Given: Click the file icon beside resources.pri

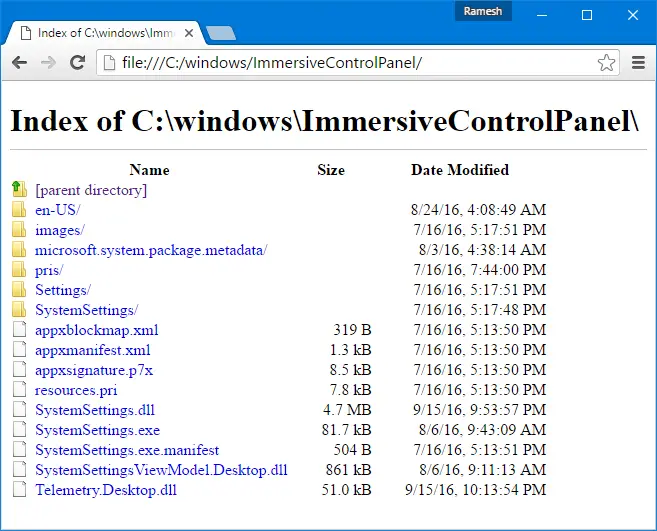Looking at the screenshot, I should tap(19, 390).
